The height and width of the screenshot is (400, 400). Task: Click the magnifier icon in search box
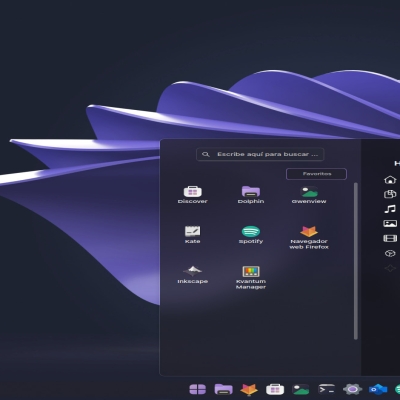(206, 154)
